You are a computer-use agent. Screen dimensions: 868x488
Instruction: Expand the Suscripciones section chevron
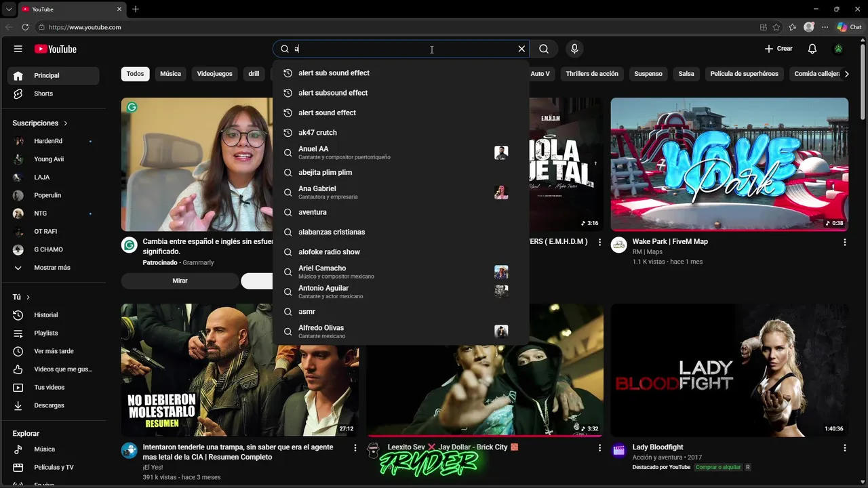(66, 123)
